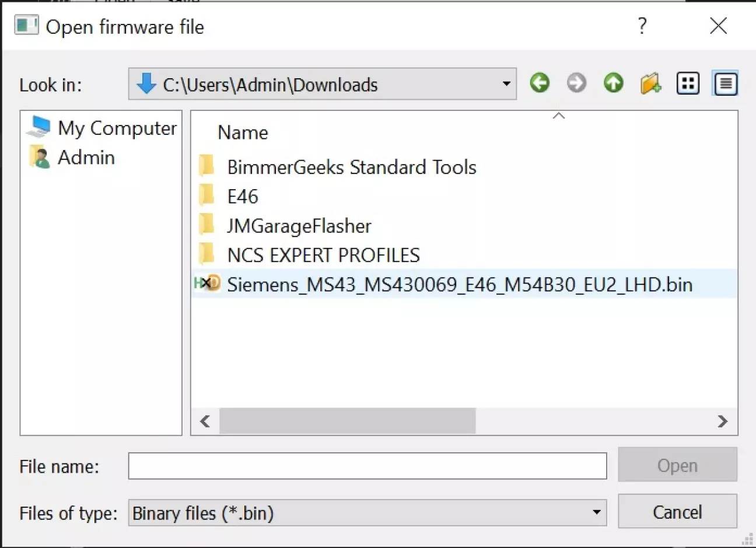This screenshot has height=548, width=756.
Task: Switch to Detail View mode
Action: (x=726, y=83)
